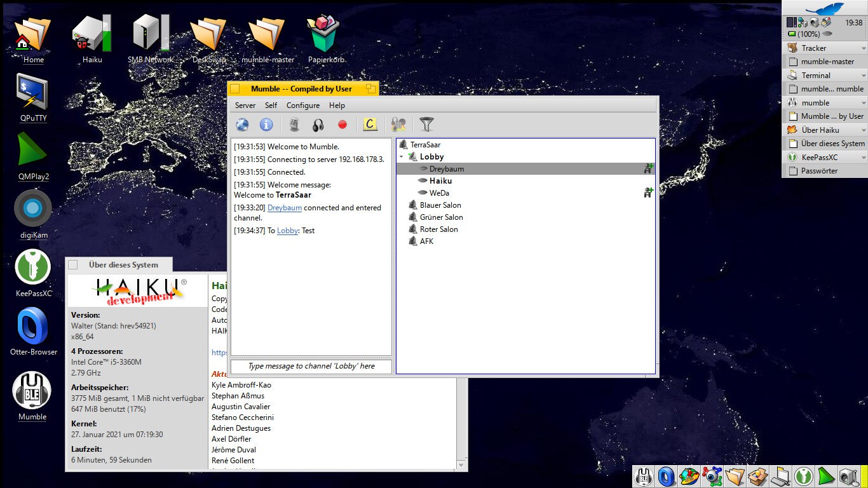Launch Otter-Browser from the desktop

coord(33,326)
